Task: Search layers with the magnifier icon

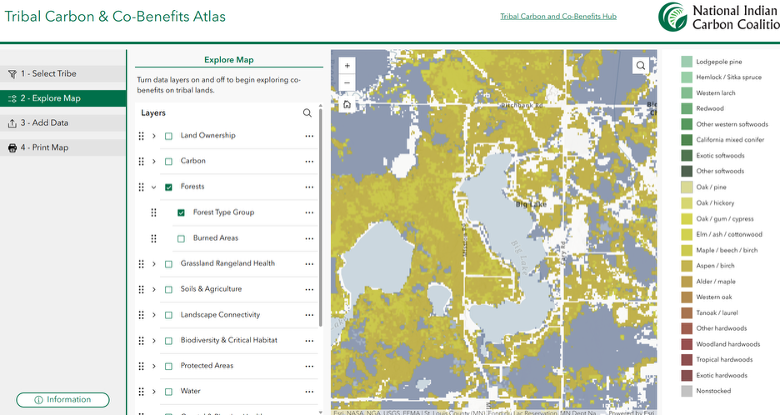Action: click(307, 113)
